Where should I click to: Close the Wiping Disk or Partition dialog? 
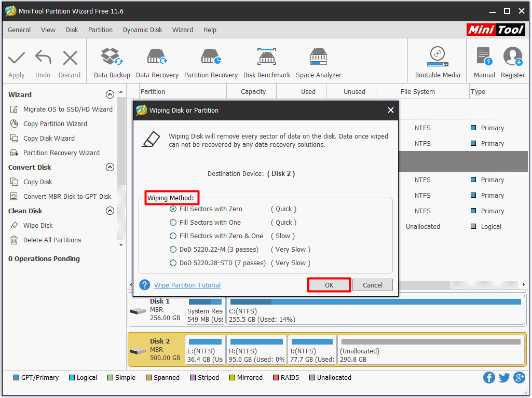point(390,110)
